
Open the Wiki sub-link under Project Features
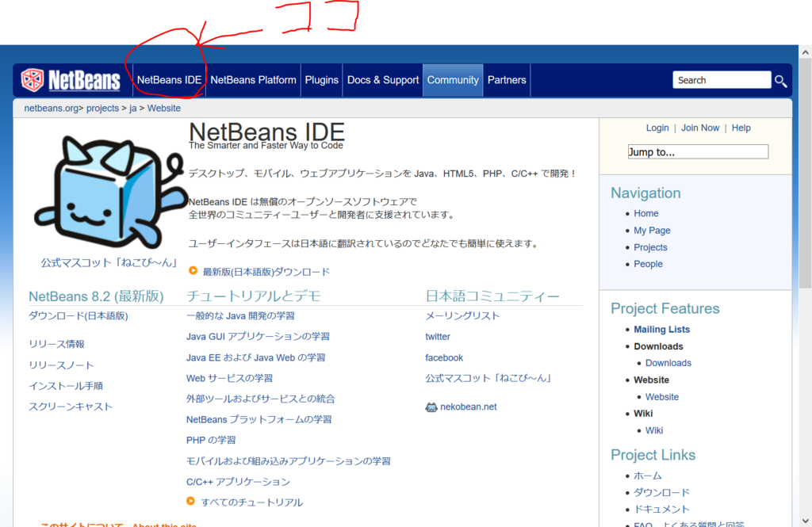point(654,430)
